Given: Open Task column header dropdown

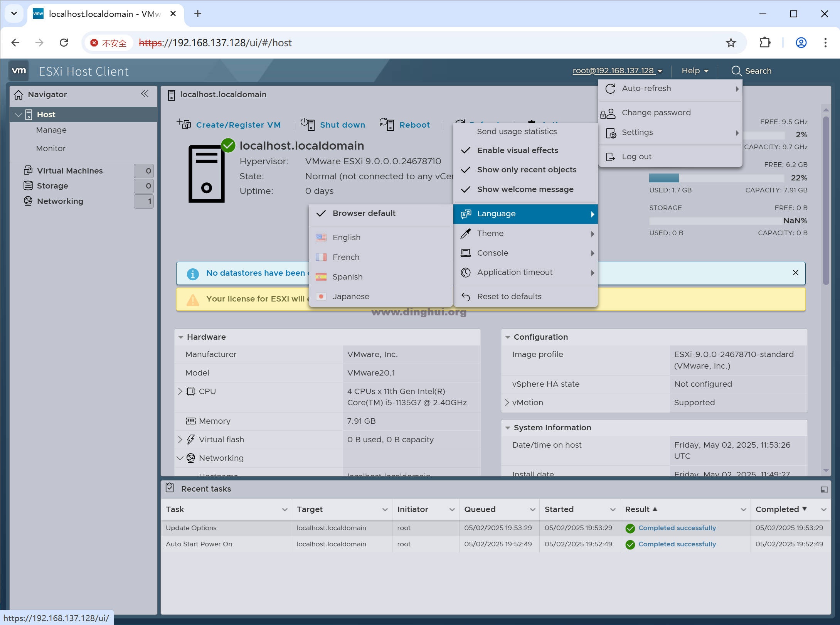Looking at the screenshot, I should [284, 510].
